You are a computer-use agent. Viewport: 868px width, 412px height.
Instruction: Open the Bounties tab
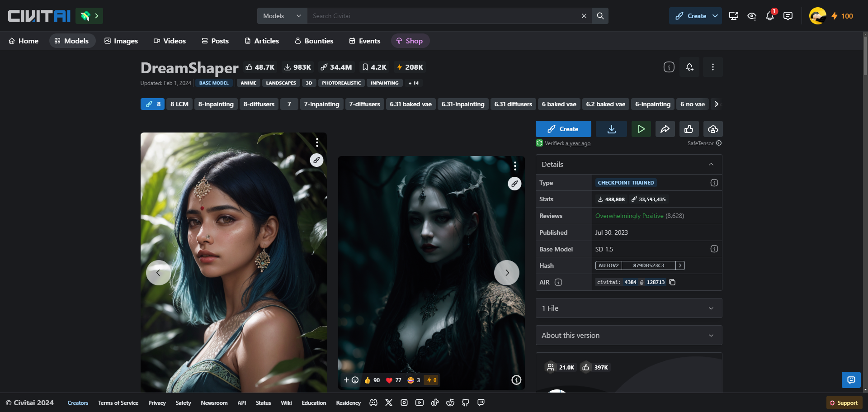(314, 41)
